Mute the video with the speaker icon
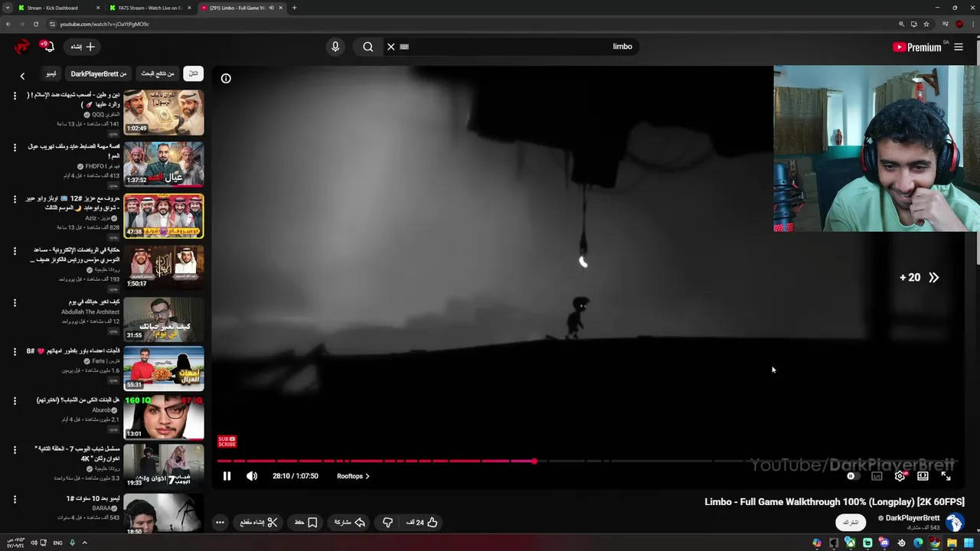The width and height of the screenshot is (980, 551). tap(252, 476)
